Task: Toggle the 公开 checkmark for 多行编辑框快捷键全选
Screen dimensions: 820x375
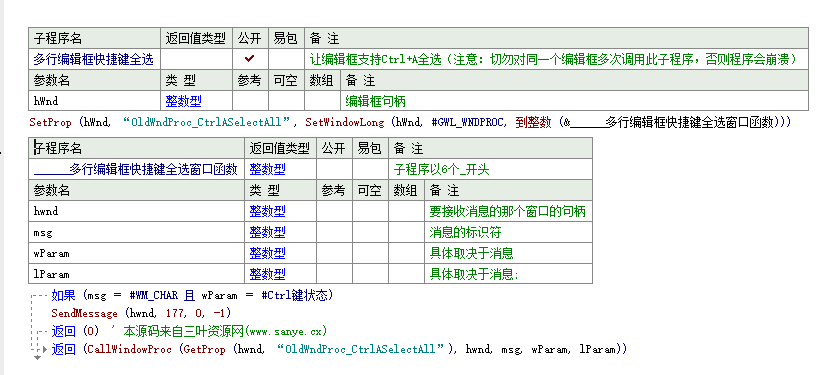Action: [x=250, y=59]
